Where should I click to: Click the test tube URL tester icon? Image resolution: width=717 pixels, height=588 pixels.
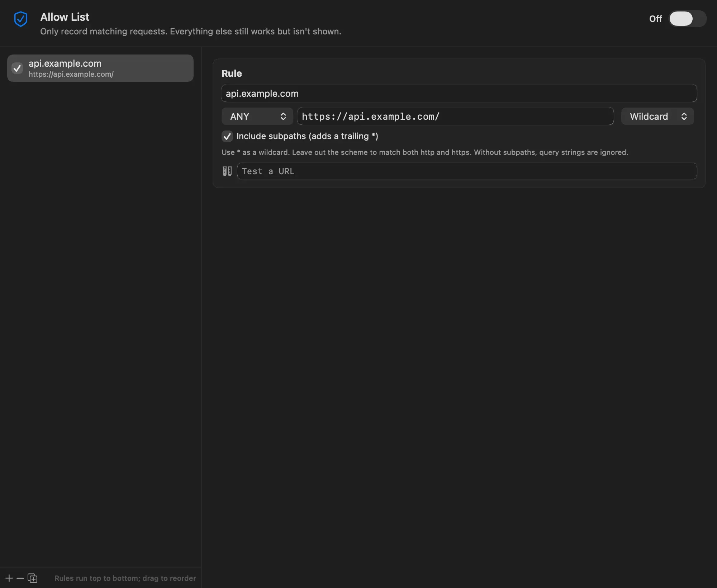227,171
